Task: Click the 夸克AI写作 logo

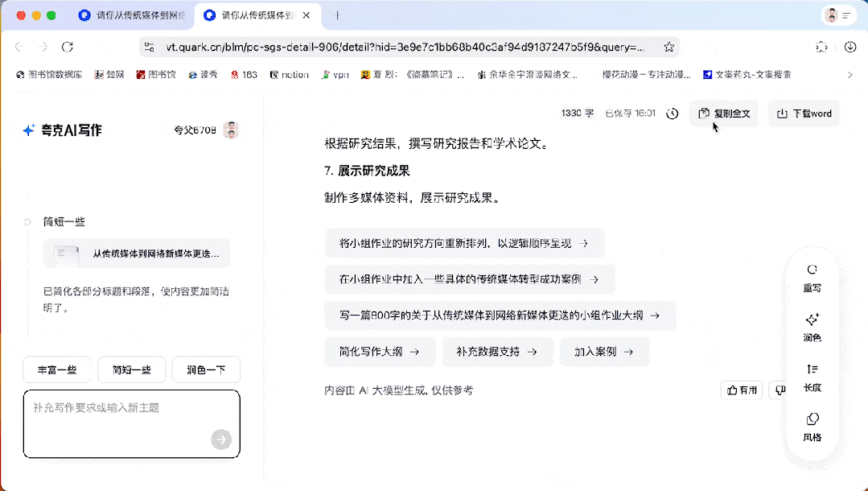Action: [x=62, y=130]
